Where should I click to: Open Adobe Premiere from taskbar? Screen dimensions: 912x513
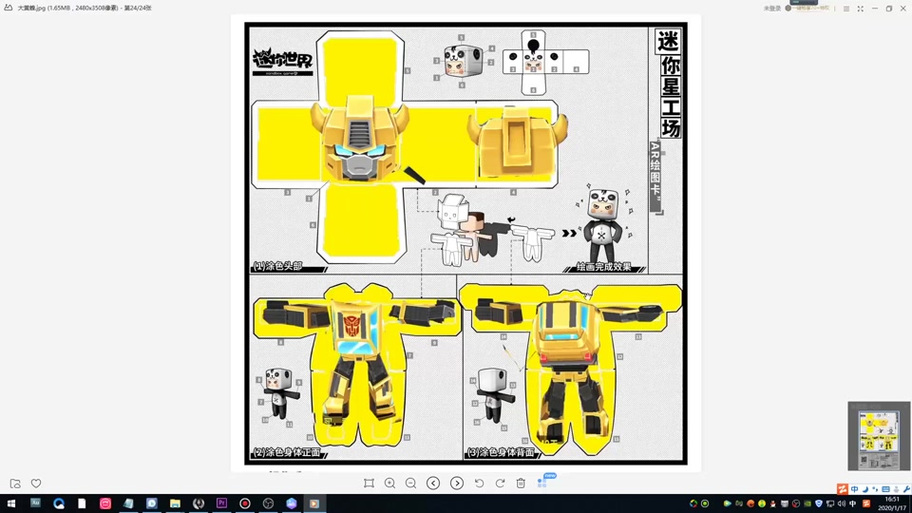[222, 504]
